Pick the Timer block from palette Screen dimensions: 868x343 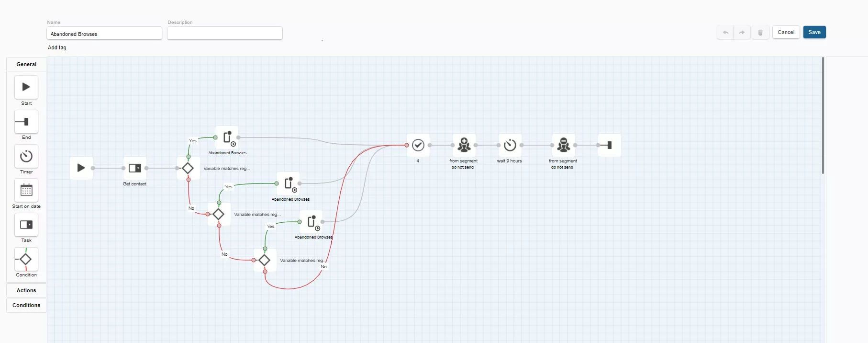[x=26, y=156]
